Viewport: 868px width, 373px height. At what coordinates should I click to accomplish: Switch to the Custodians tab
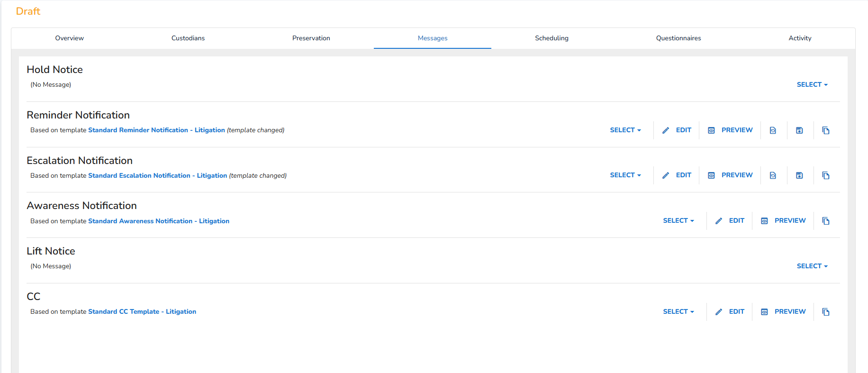[x=188, y=38]
